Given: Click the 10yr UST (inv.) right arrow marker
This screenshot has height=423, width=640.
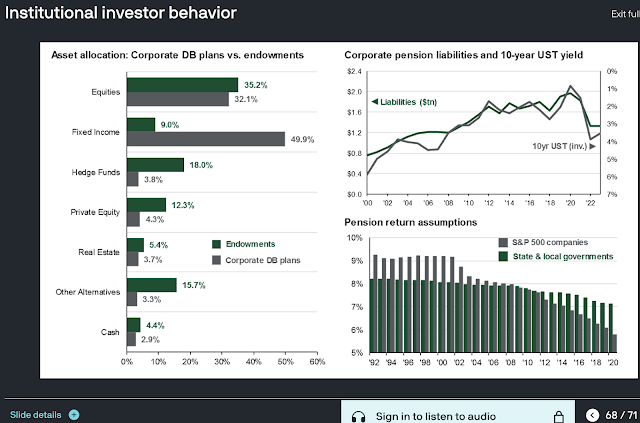Looking at the screenshot, I should point(593,146).
